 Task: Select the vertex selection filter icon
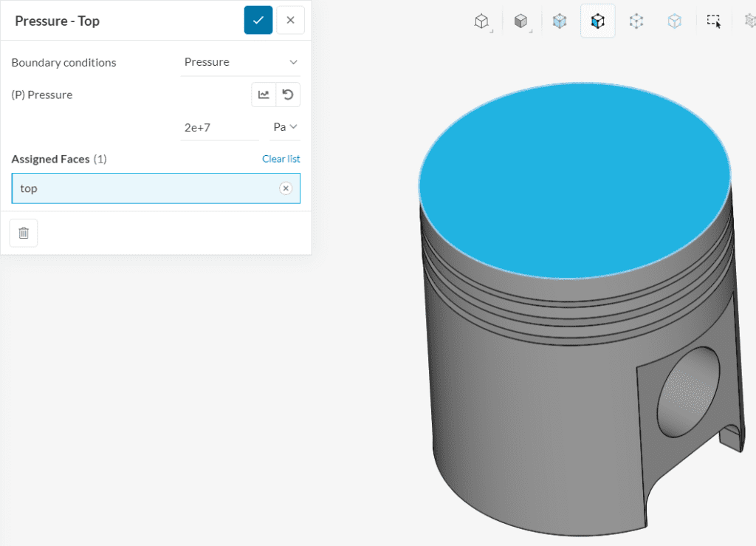click(x=636, y=21)
